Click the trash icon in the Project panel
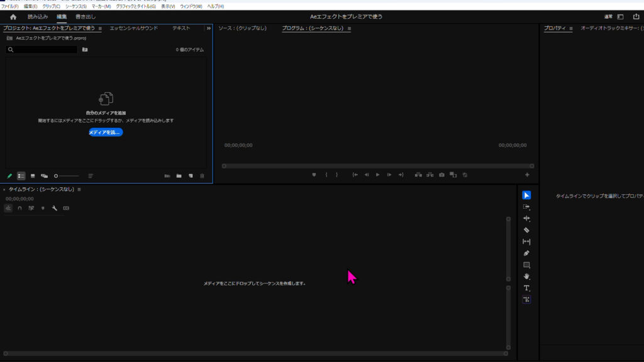 202,176
